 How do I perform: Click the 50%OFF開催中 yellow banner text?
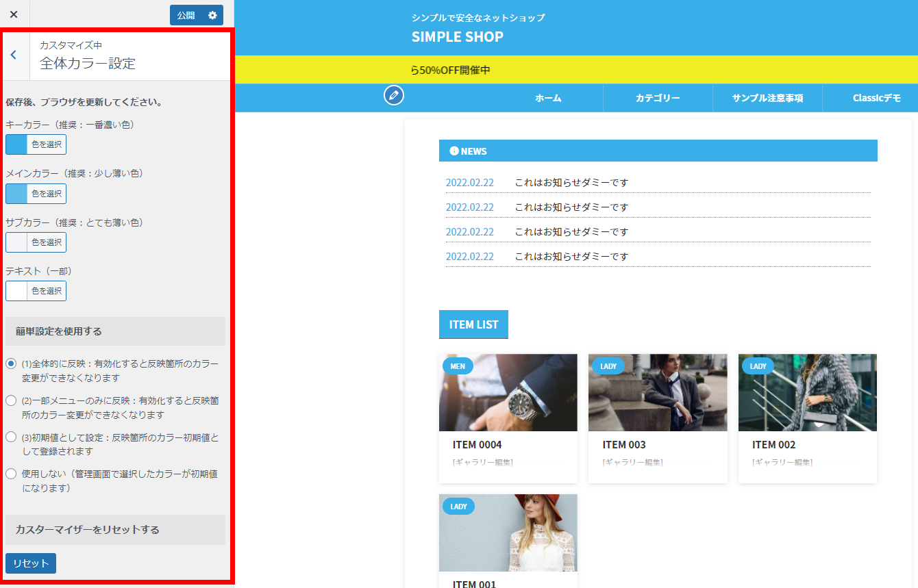tap(451, 70)
